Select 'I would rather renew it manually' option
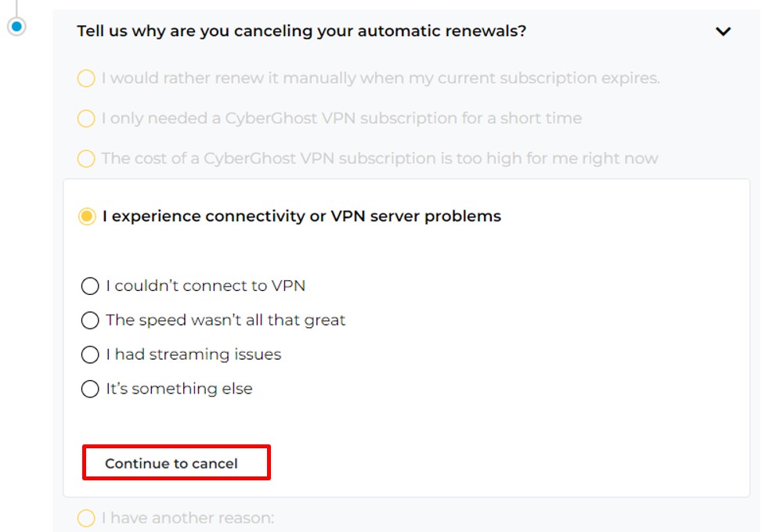 (x=85, y=78)
